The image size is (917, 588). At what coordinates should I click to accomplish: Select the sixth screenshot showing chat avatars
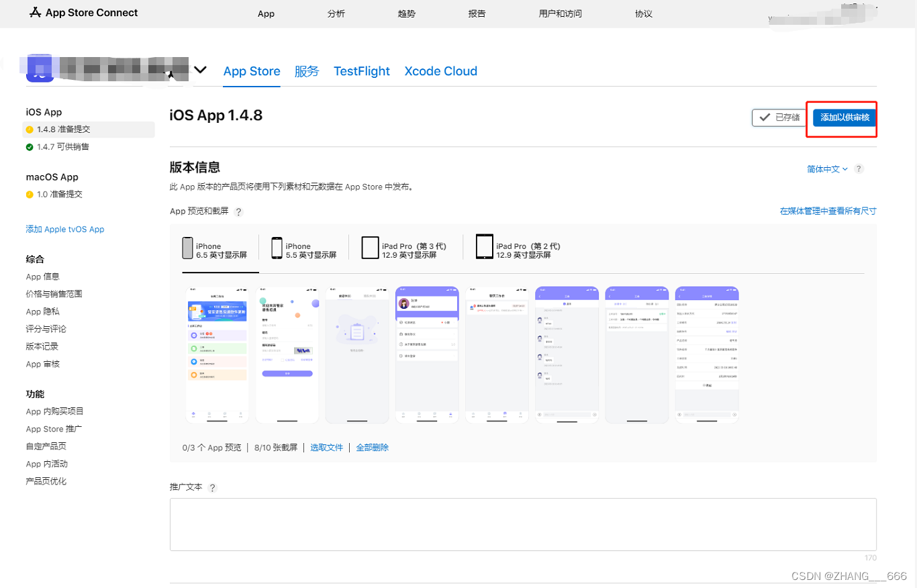pos(567,355)
